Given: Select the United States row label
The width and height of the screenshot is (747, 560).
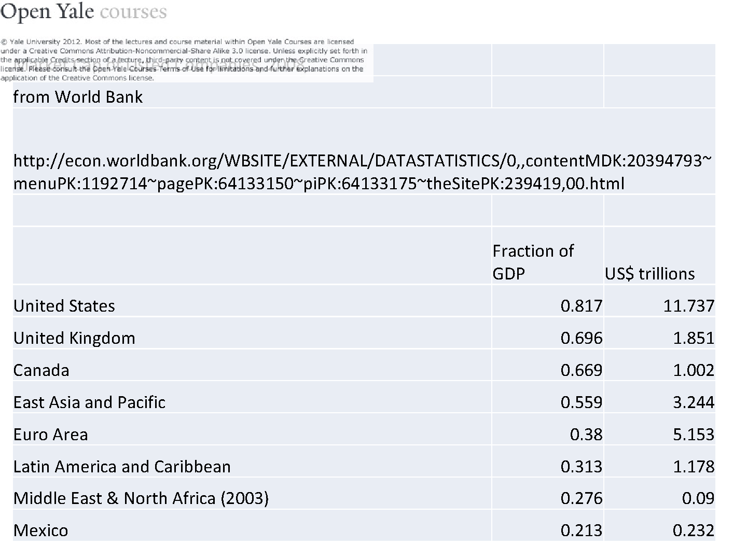Looking at the screenshot, I should pos(64,305).
